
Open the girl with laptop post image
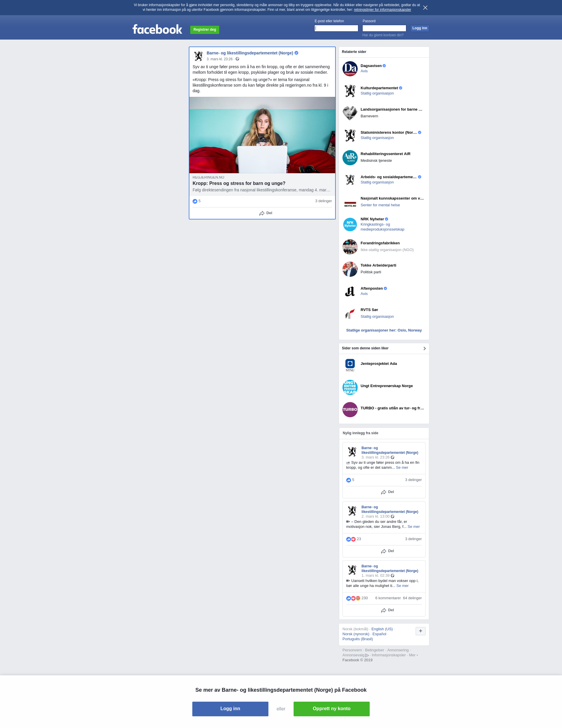(x=262, y=135)
